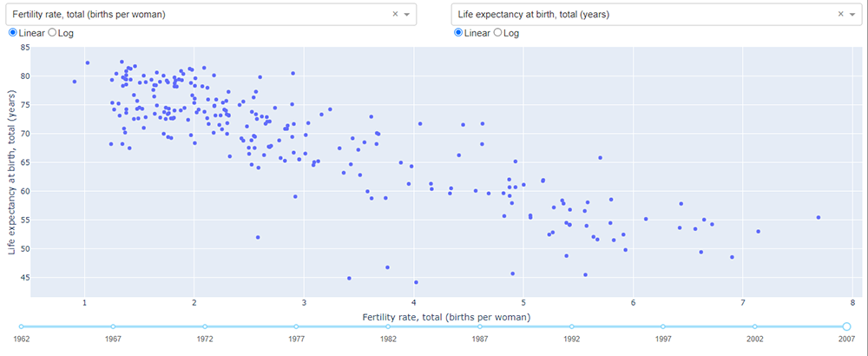Set year slider to 1982
The height and width of the screenshot is (356, 868).
pyautogui.click(x=388, y=326)
